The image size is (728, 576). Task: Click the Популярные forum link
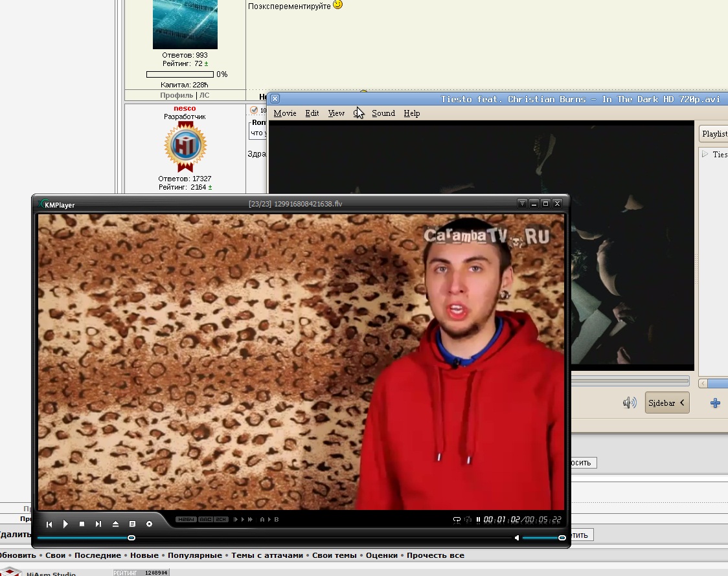[194, 555]
